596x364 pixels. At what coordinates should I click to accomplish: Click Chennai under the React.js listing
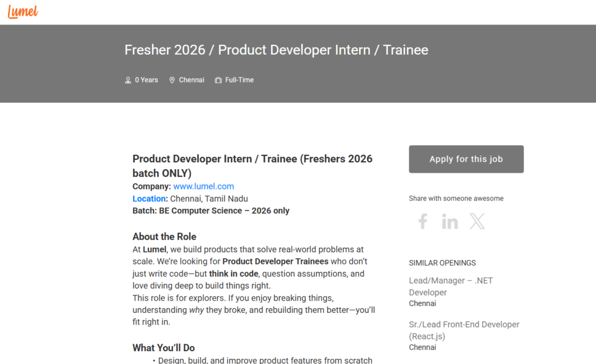click(423, 347)
